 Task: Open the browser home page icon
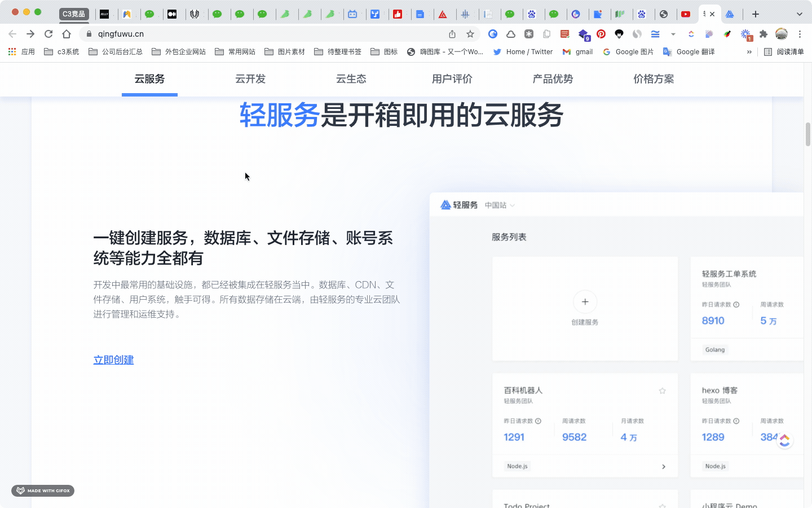pos(67,34)
